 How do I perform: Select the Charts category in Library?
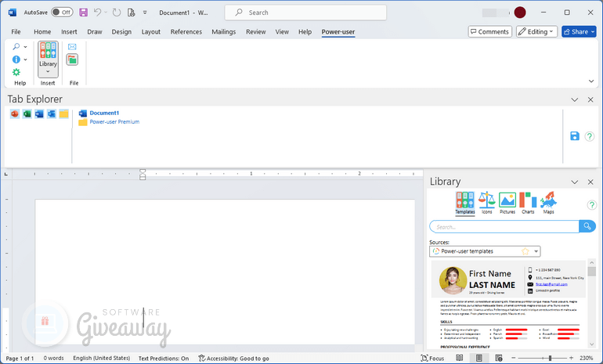[528, 204]
